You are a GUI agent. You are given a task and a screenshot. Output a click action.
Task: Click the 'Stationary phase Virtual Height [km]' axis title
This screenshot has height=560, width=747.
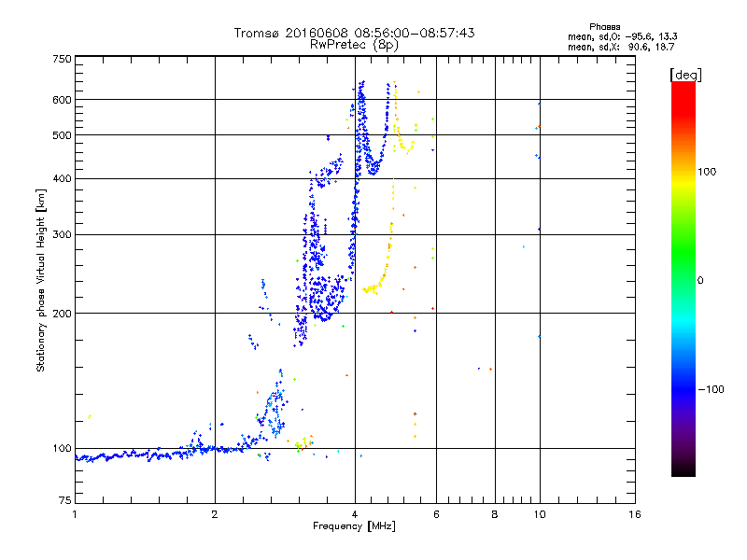pos(41,280)
